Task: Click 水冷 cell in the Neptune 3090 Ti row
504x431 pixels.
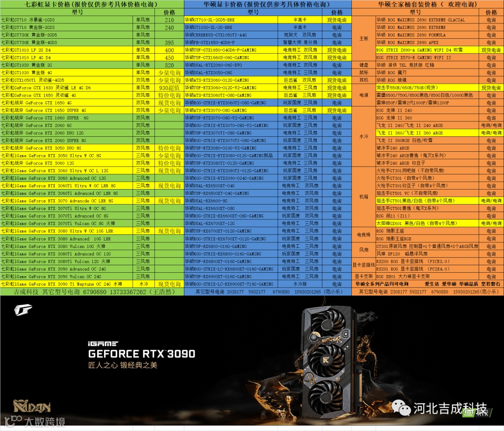Action: point(144,284)
